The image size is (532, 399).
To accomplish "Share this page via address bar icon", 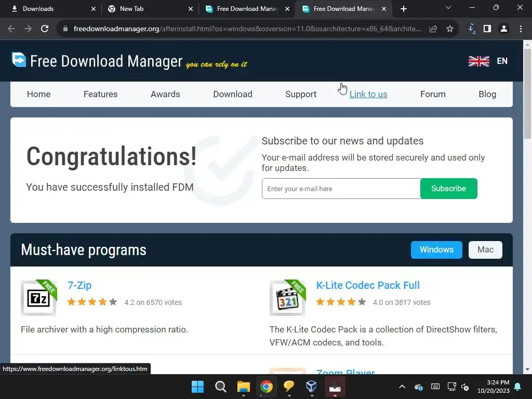I will (433, 29).
